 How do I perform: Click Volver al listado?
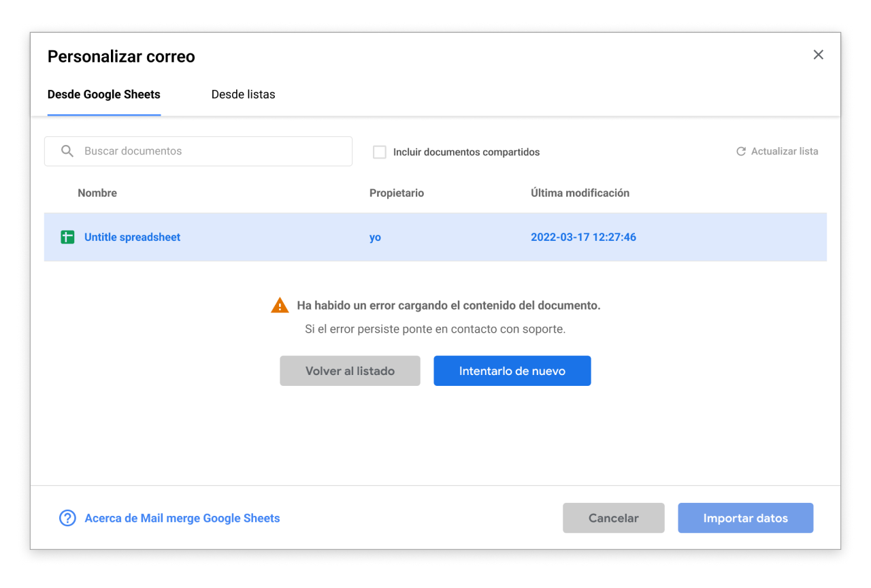click(x=350, y=371)
